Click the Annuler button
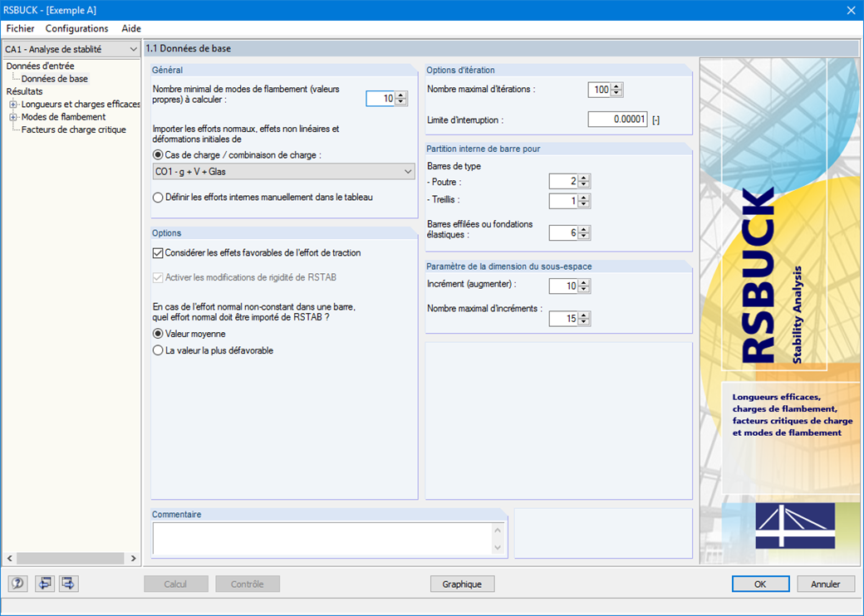The height and width of the screenshot is (616, 864). pos(826,584)
